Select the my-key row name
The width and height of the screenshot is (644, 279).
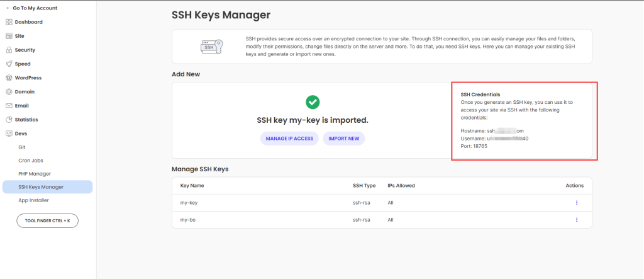189,203
